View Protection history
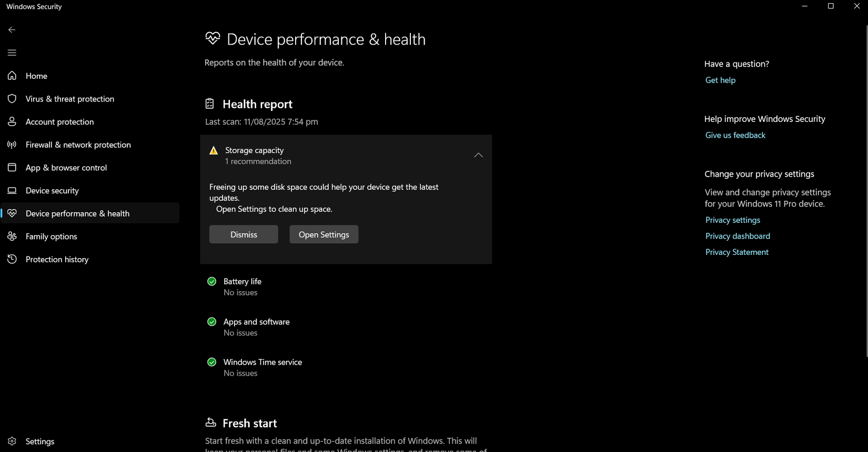 point(90,259)
